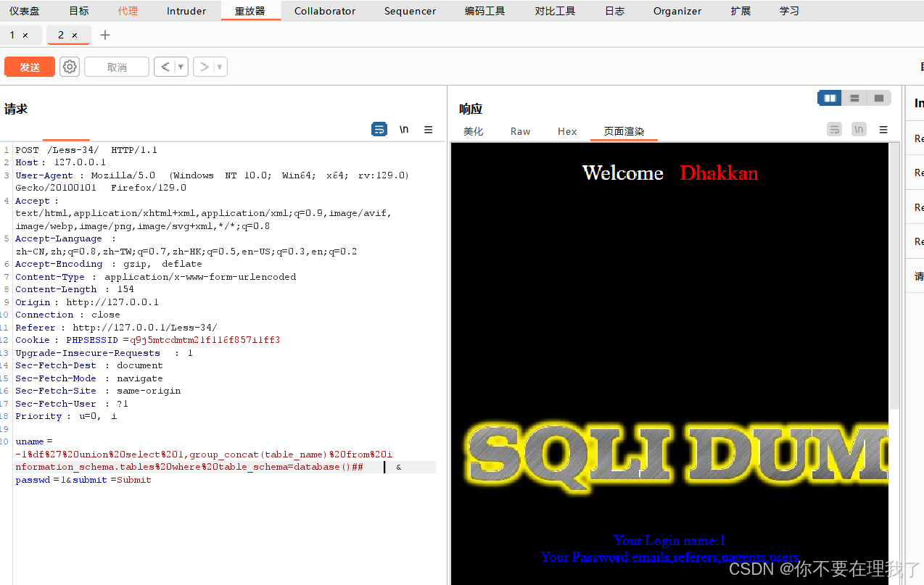Select Repeater sub-tab 1
Viewport: 924px width, 585px height.
click(12, 35)
